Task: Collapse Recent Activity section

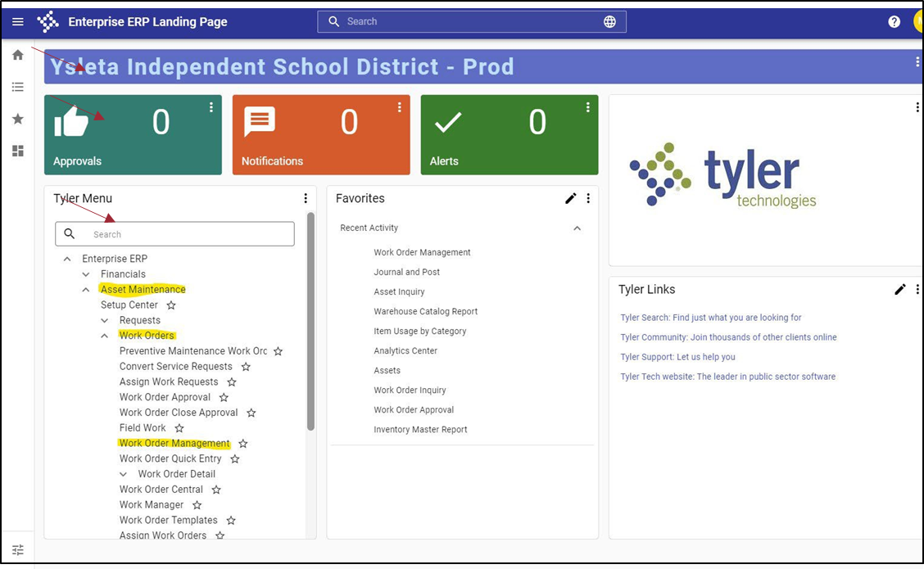Action: point(577,228)
